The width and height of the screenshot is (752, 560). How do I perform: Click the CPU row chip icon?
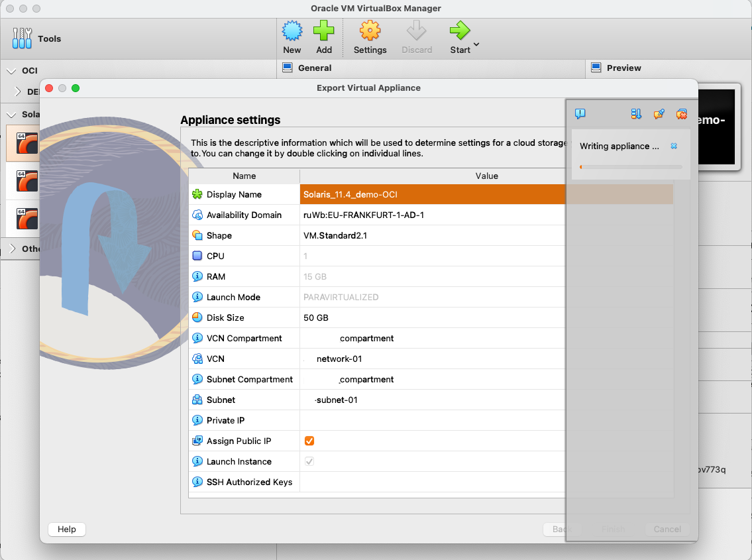pyautogui.click(x=197, y=256)
